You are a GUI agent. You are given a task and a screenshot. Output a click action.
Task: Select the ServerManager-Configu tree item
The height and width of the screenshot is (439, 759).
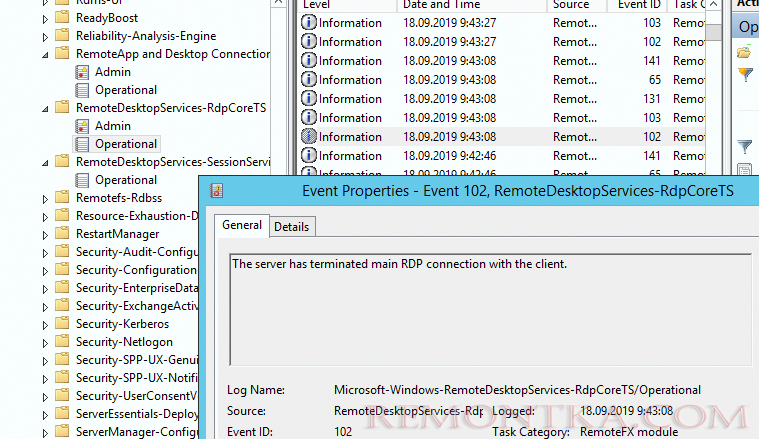click(137, 432)
